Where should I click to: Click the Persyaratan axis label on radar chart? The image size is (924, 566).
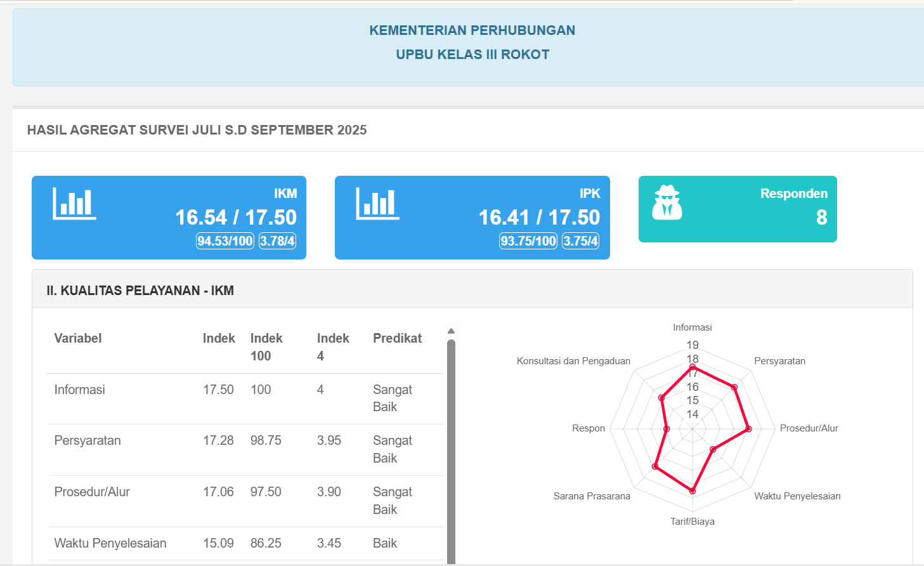780,361
